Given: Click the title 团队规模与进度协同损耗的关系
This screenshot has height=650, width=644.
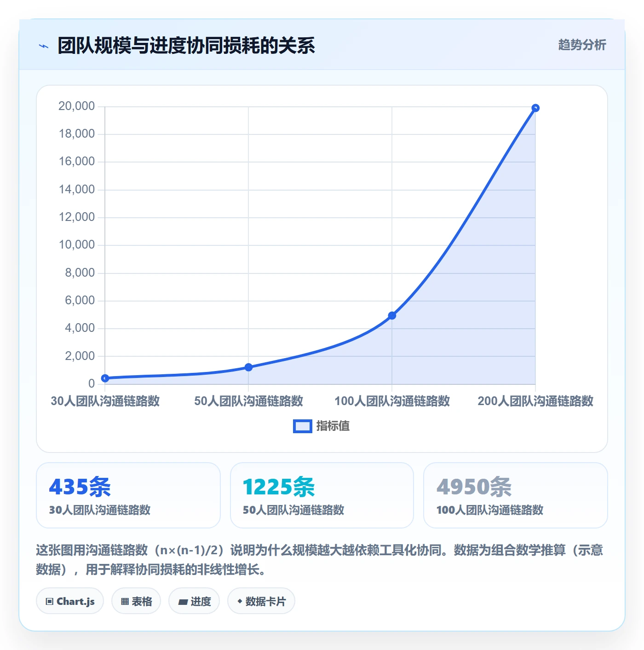Looking at the screenshot, I should click(186, 46).
